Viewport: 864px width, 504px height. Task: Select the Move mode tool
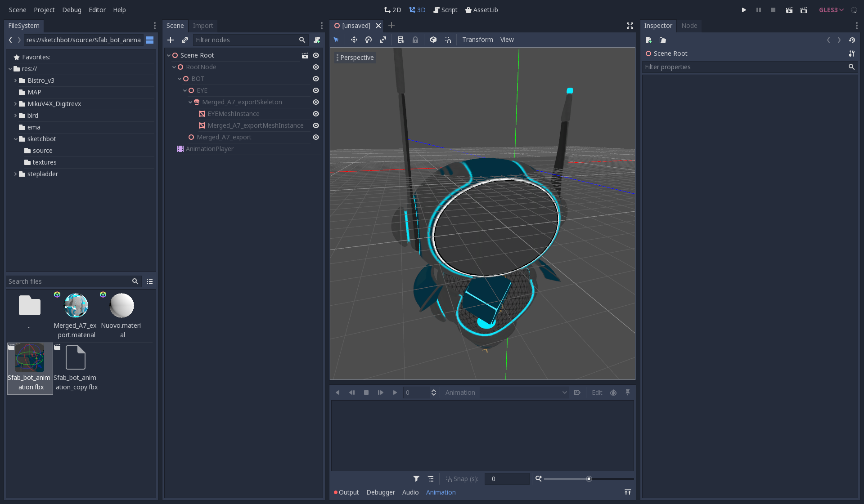354,40
